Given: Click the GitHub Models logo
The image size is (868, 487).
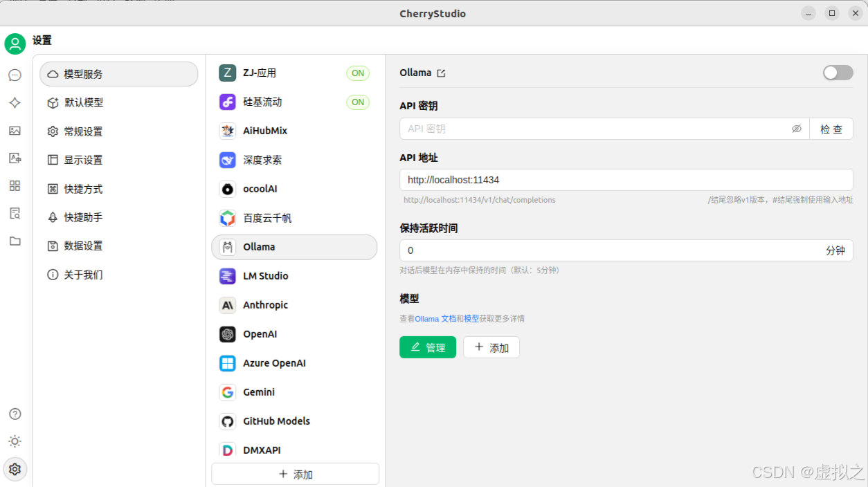Looking at the screenshot, I should [x=227, y=421].
